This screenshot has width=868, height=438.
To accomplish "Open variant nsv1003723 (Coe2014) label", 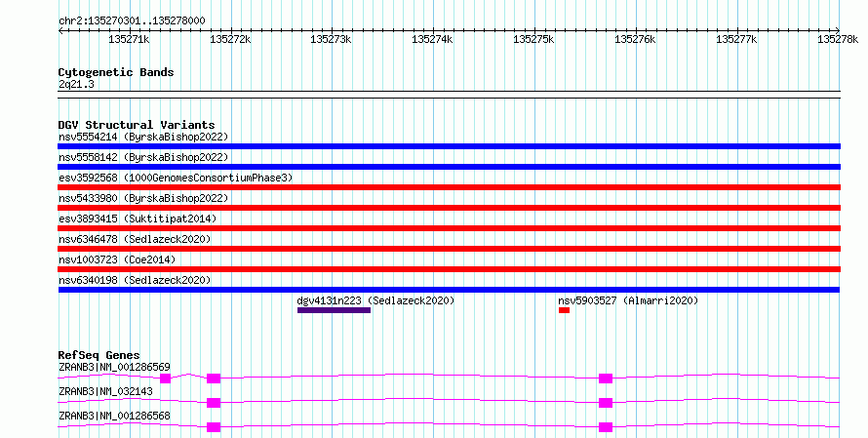I will click(x=117, y=259).
